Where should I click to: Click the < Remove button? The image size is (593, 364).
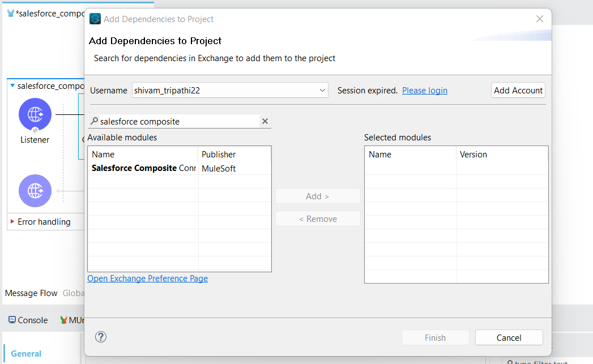pyautogui.click(x=318, y=219)
